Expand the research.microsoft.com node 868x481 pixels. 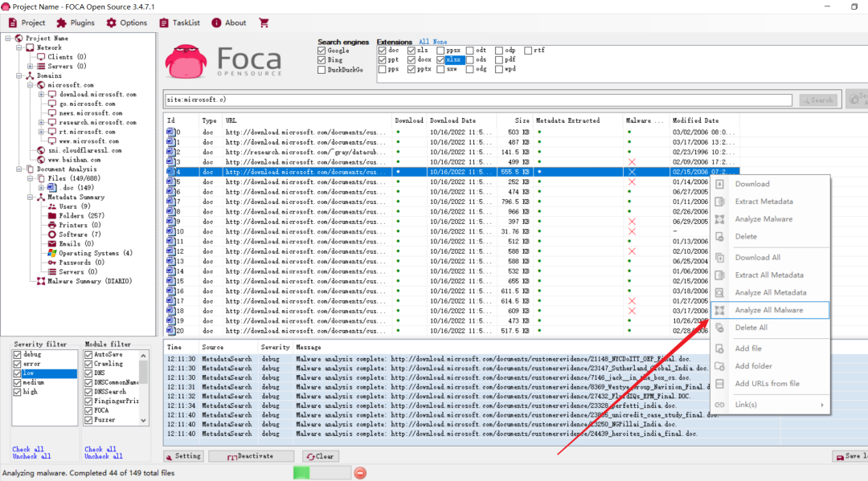pos(42,122)
